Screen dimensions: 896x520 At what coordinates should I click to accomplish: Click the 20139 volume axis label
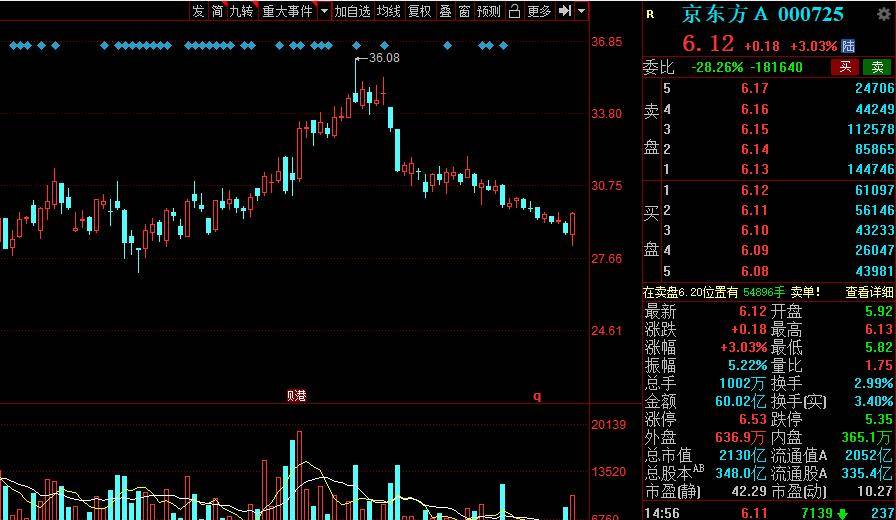click(609, 425)
